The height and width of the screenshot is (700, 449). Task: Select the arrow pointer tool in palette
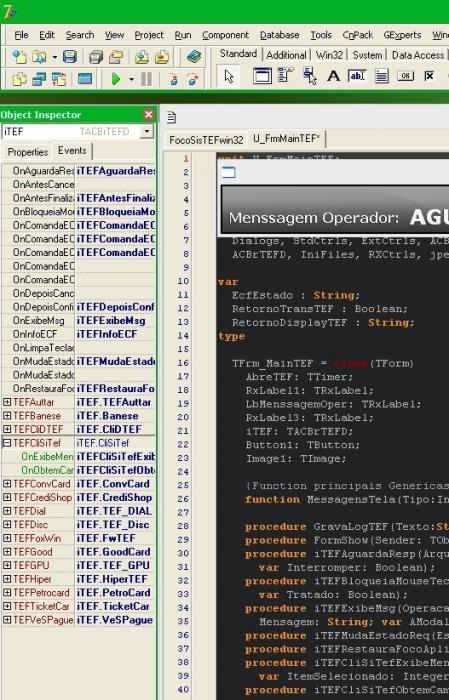229,76
